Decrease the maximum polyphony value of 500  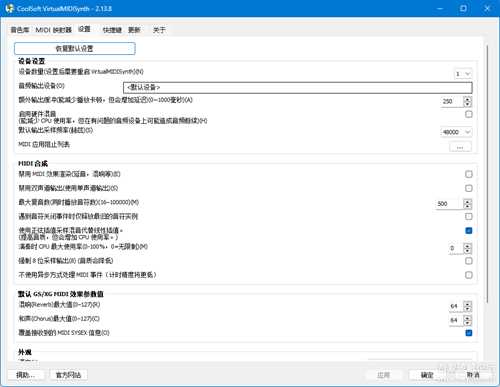click(x=468, y=206)
